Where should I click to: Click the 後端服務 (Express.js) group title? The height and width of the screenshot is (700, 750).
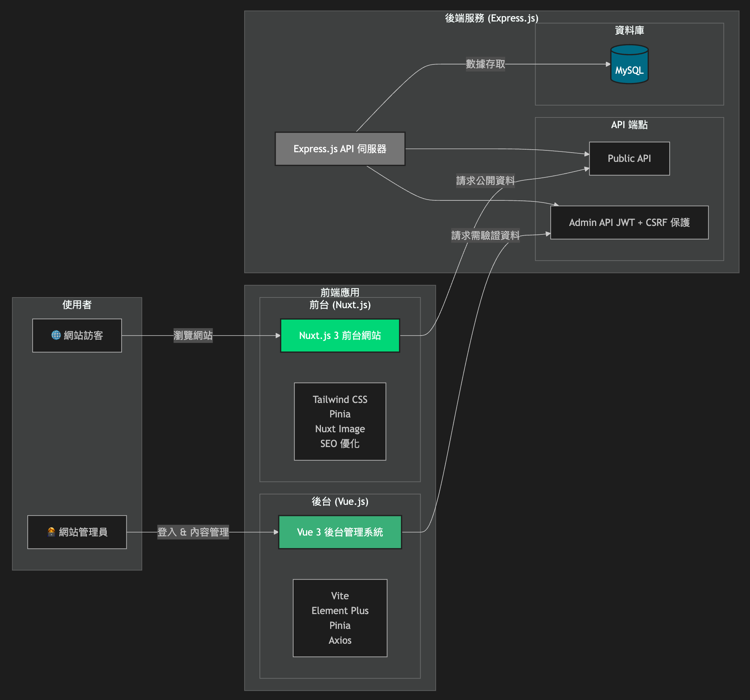(491, 18)
